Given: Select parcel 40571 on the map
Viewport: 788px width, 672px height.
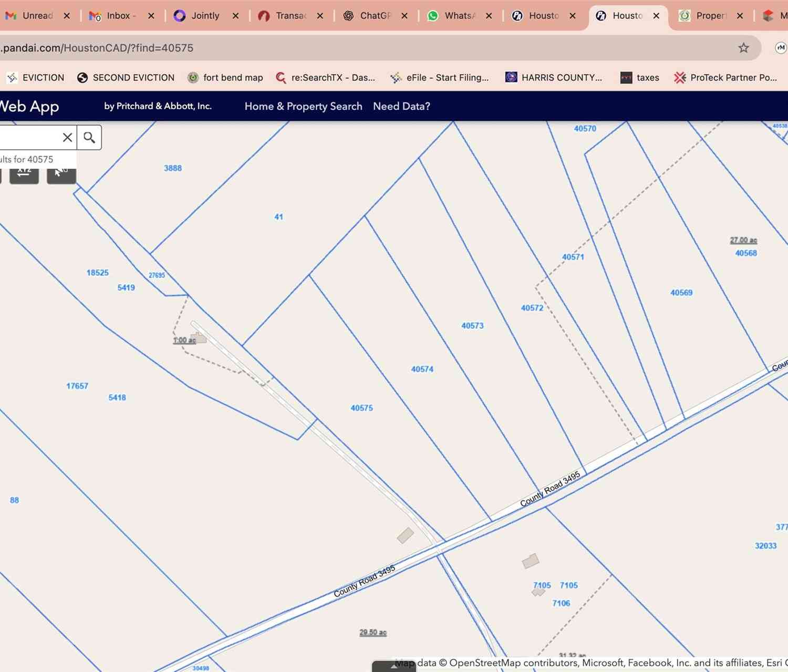Looking at the screenshot, I should tap(573, 257).
